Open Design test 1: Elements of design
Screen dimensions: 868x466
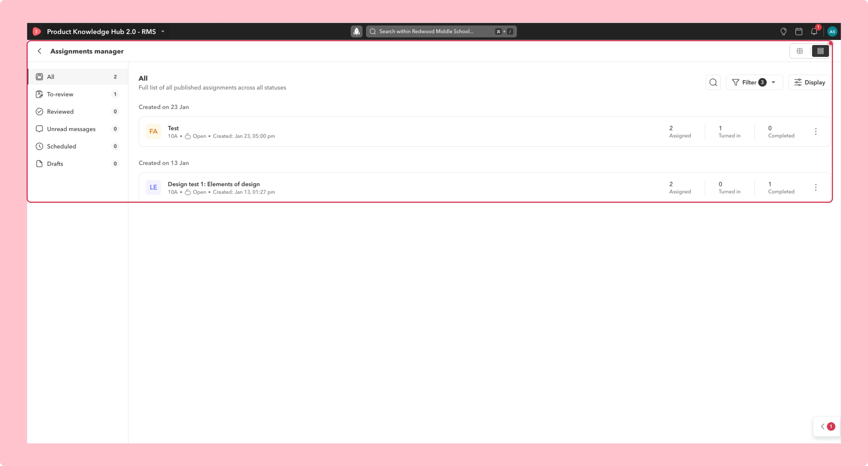pos(214,184)
